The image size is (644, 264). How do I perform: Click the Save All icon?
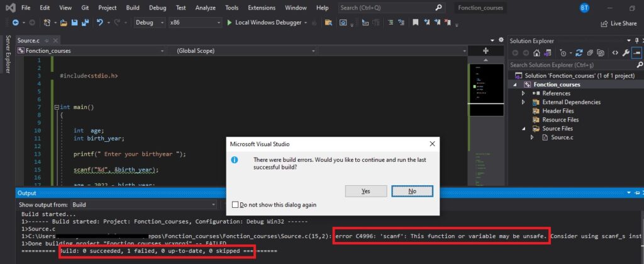pyautogui.click(x=85, y=23)
